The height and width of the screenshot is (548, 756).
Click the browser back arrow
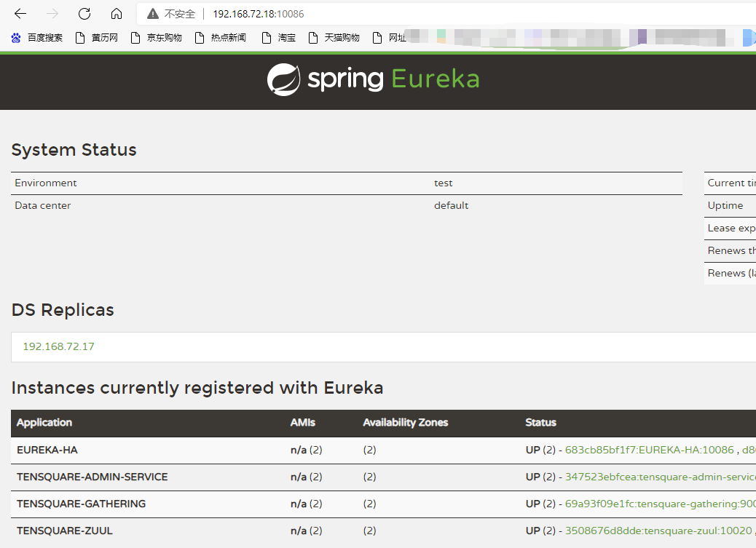(x=20, y=14)
